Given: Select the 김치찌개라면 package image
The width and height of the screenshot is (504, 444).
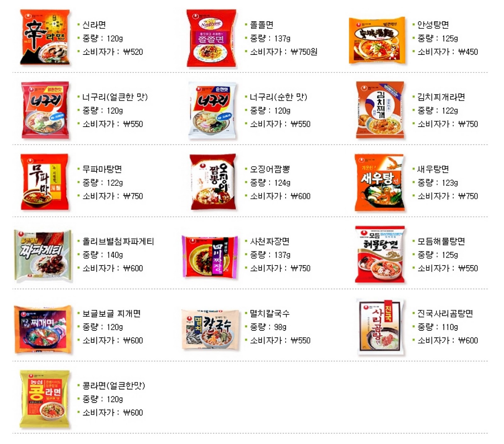Looking at the screenshot, I should [x=380, y=110].
